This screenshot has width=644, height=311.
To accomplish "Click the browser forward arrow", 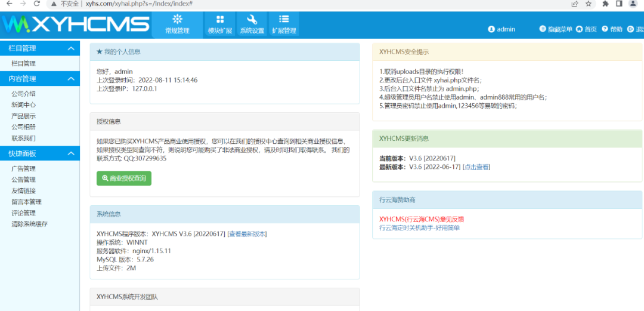I will pos(23,4).
